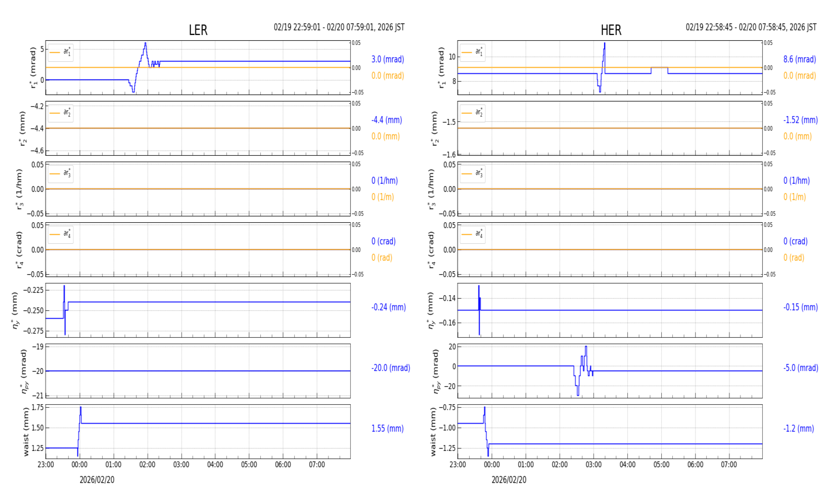Click the 07:00 tick on LER time axis
Image resolution: width=824 pixels, height=504 pixels.
pos(317,465)
